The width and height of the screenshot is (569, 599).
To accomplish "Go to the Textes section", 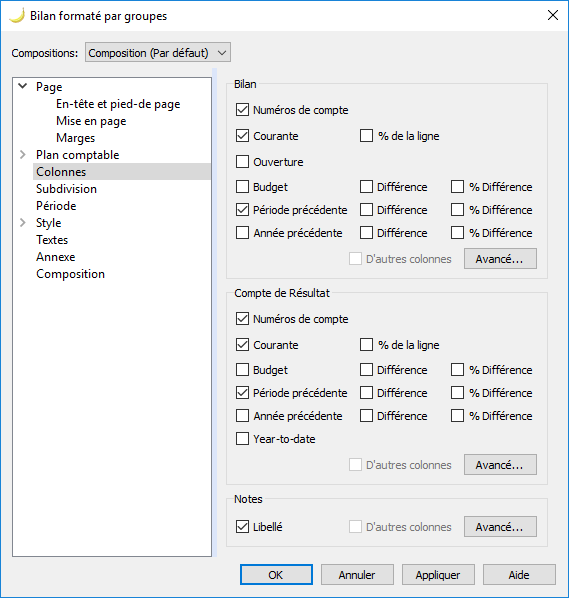I will click(x=52, y=240).
